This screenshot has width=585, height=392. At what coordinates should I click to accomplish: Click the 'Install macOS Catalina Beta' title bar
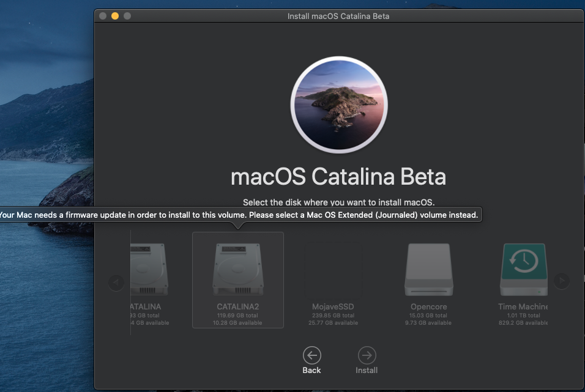[338, 16]
